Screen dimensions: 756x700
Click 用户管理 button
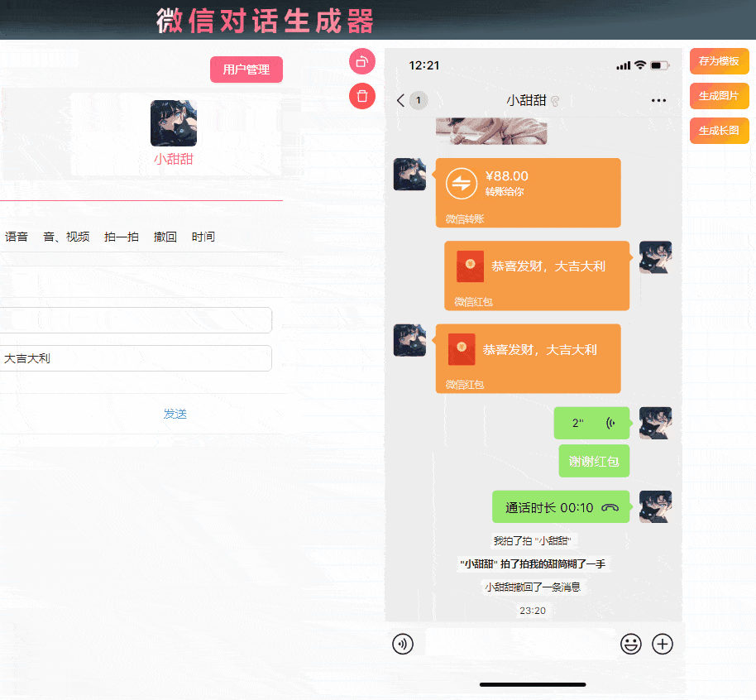(246, 70)
